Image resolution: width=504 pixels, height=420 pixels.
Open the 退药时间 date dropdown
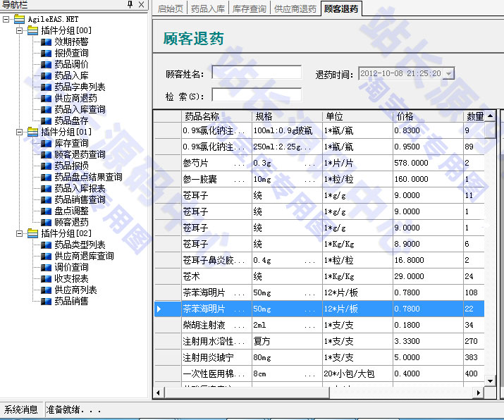[448, 73]
